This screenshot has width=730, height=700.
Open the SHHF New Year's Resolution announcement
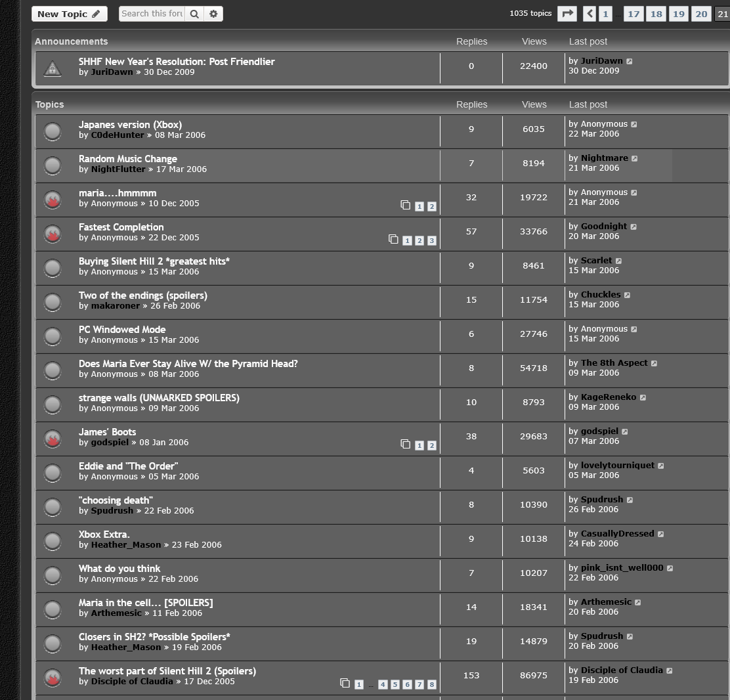point(177,62)
